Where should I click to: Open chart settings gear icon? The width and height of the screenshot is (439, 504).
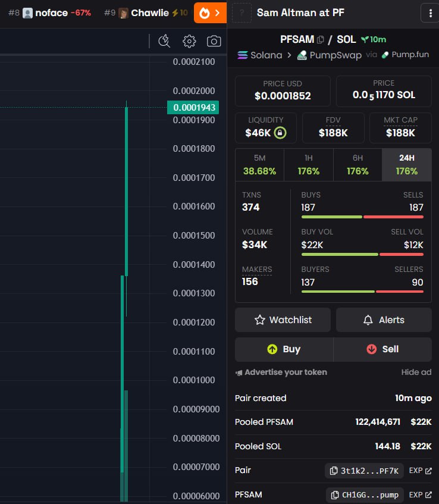189,41
